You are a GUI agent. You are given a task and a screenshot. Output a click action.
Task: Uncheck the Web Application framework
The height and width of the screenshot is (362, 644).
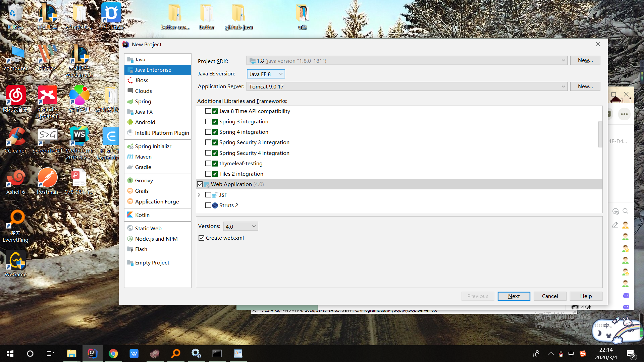(200, 184)
